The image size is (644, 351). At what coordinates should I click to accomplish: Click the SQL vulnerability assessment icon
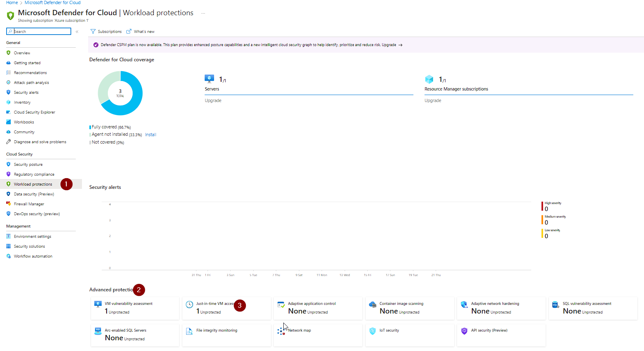[555, 305]
